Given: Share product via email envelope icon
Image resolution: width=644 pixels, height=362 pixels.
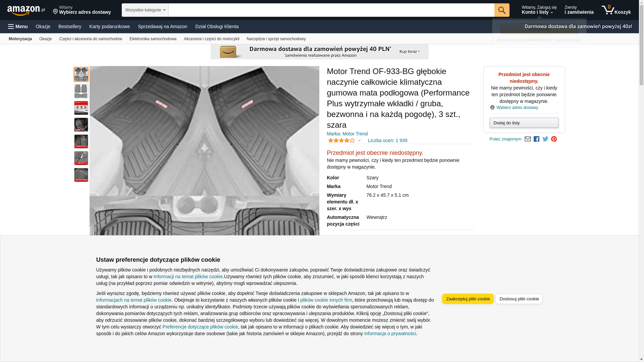Looking at the screenshot, I should tap(528, 139).
